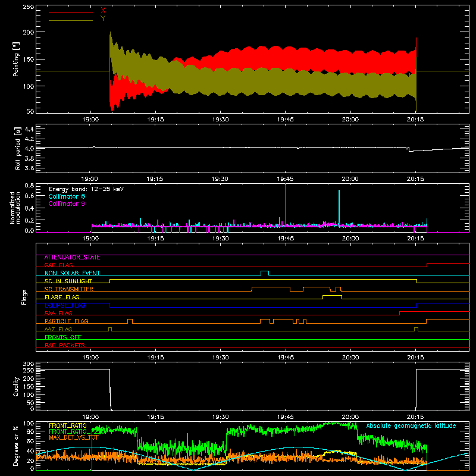Image resolution: width=476 pixels, height=476 pixels.
Task: Click the orange MAX_DET_VS_TOT legend entry
Action: [73, 437]
